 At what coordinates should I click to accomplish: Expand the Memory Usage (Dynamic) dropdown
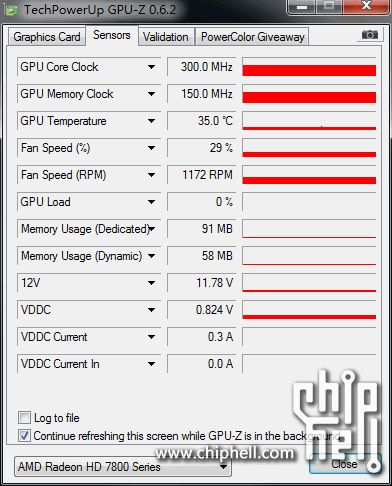(151, 256)
